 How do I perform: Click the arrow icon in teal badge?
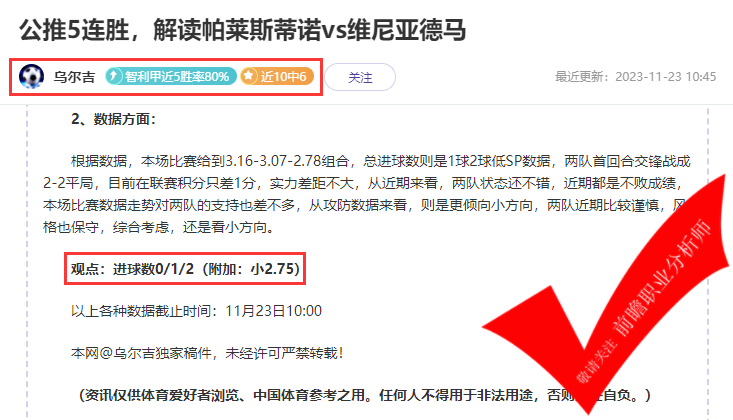coord(114,76)
